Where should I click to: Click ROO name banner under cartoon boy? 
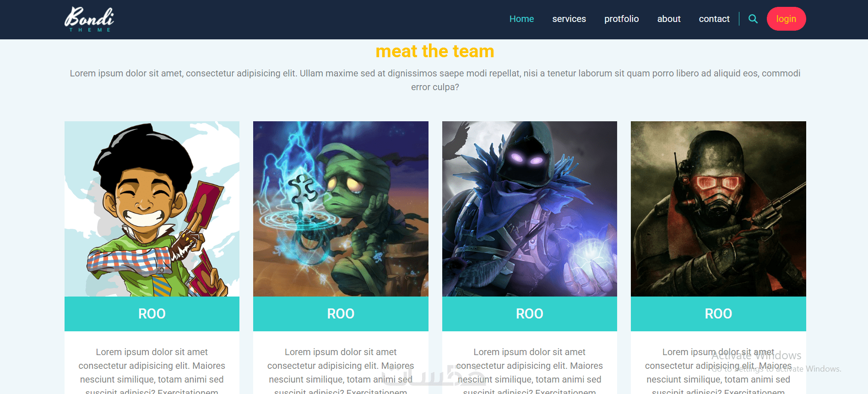[x=152, y=314]
